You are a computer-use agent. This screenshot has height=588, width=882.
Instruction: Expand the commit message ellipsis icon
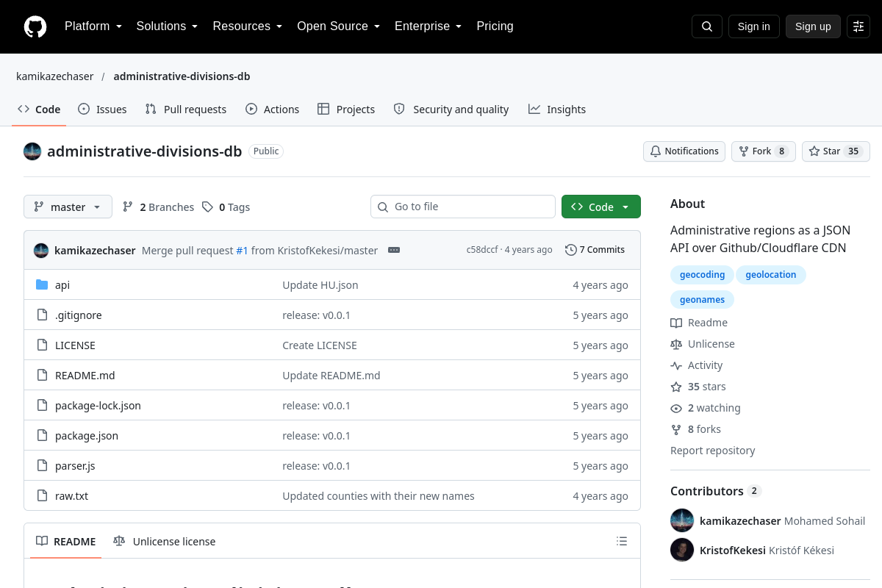click(394, 250)
